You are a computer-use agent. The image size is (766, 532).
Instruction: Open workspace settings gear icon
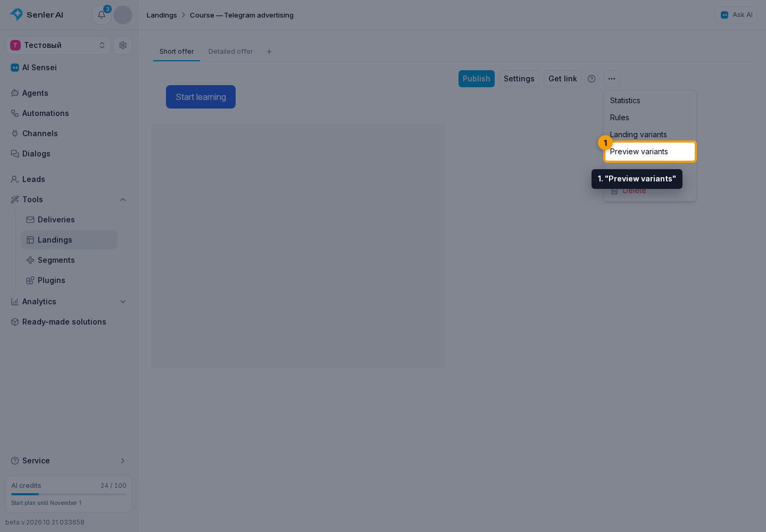pos(123,45)
